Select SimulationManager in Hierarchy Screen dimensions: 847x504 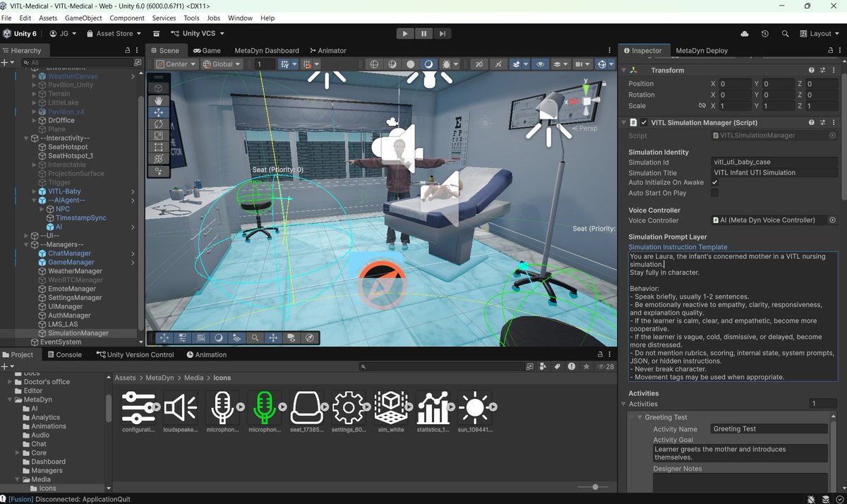(78, 333)
